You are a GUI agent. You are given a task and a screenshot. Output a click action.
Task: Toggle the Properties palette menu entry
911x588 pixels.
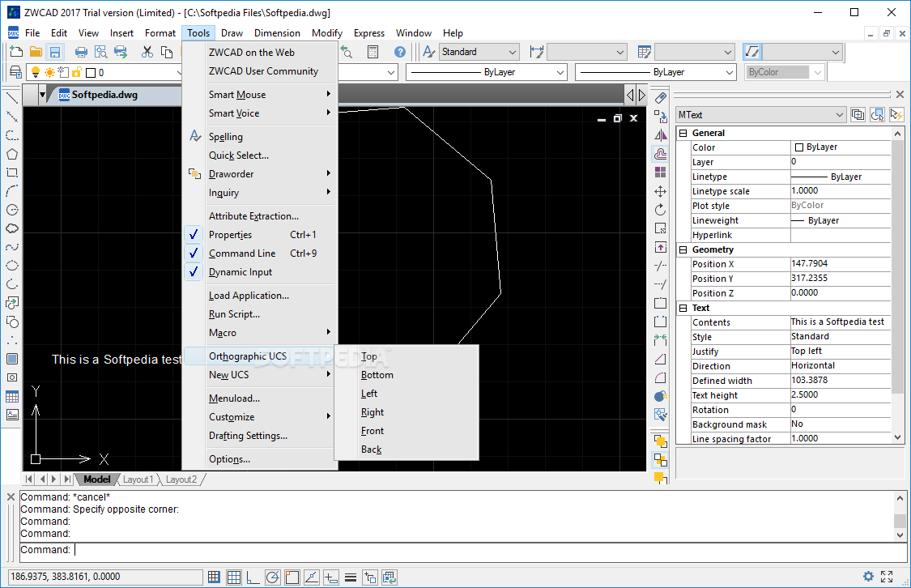260,235
